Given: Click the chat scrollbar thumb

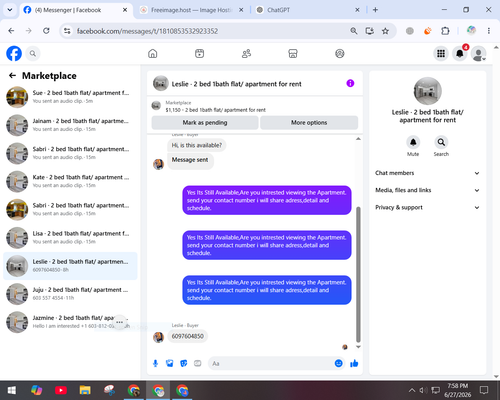Looking at the screenshot, I should [358, 274].
